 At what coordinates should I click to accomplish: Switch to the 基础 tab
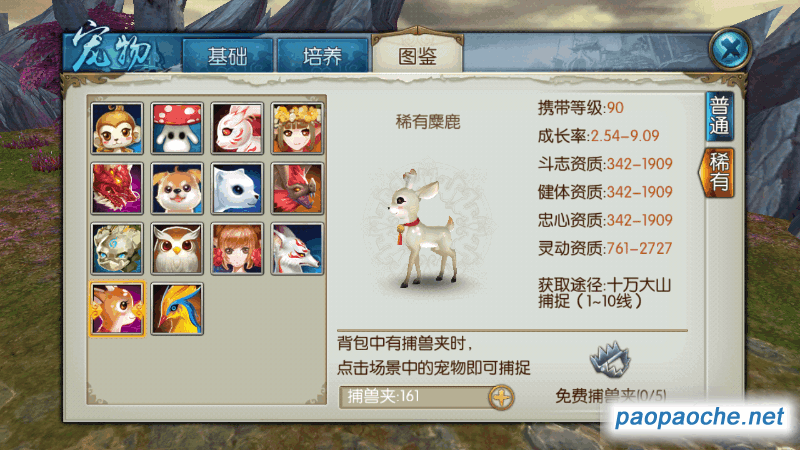227,55
